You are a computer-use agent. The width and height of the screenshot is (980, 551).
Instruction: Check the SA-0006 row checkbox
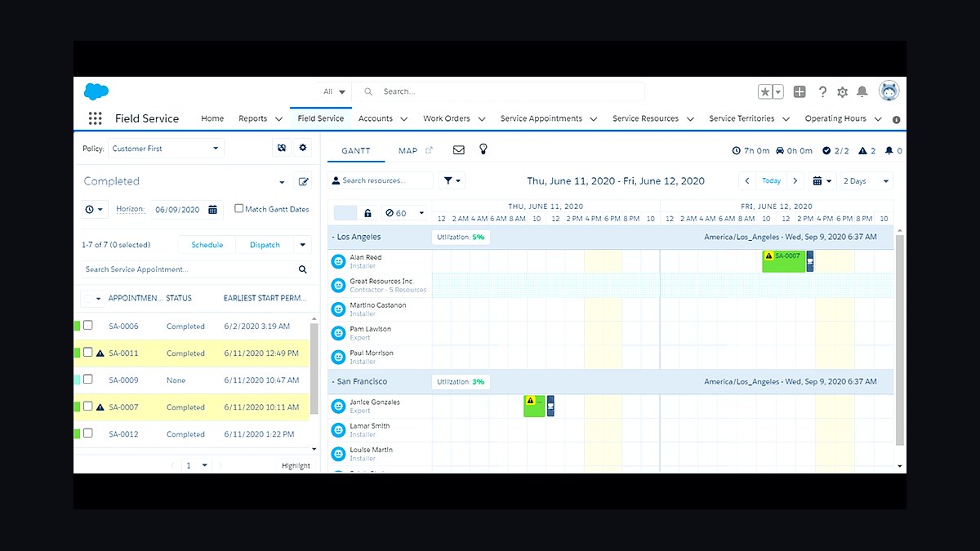tap(88, 326)
